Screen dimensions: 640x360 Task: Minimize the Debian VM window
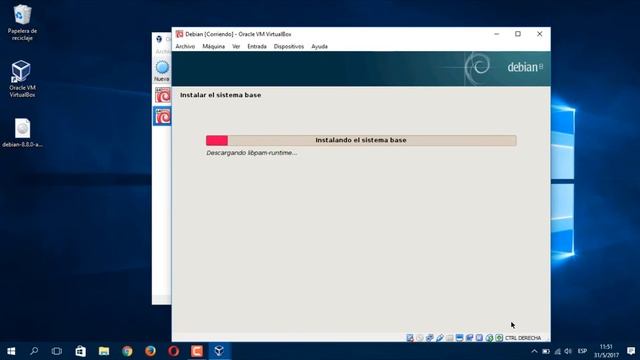[497, 34]
